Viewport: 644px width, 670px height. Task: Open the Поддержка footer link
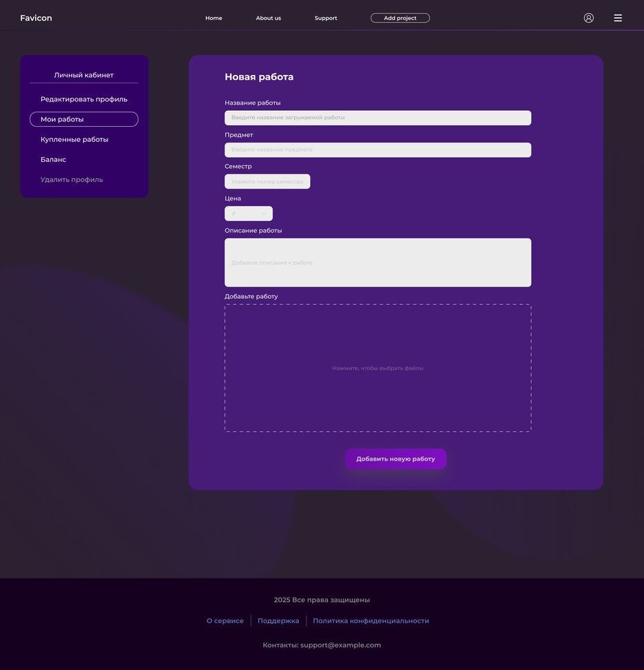click(x=278, y=621)
